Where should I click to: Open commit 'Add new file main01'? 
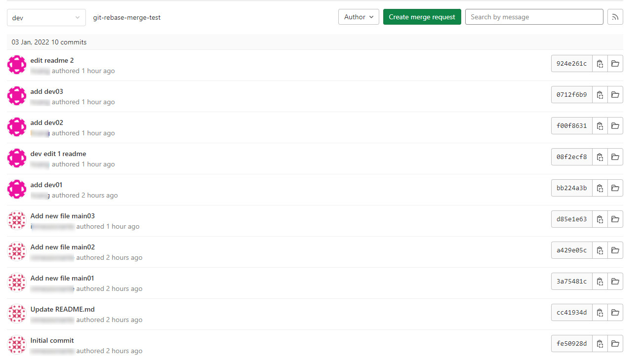point(62,278)
